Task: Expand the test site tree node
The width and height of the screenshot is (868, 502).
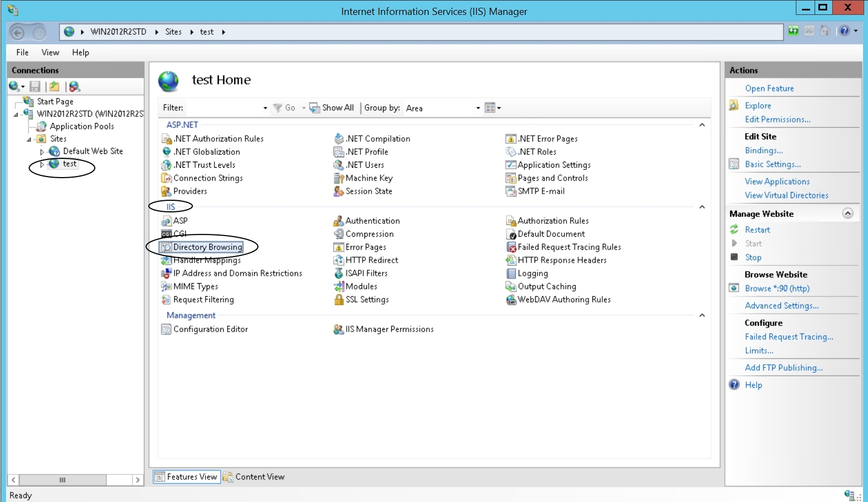Action: (42, 164)
